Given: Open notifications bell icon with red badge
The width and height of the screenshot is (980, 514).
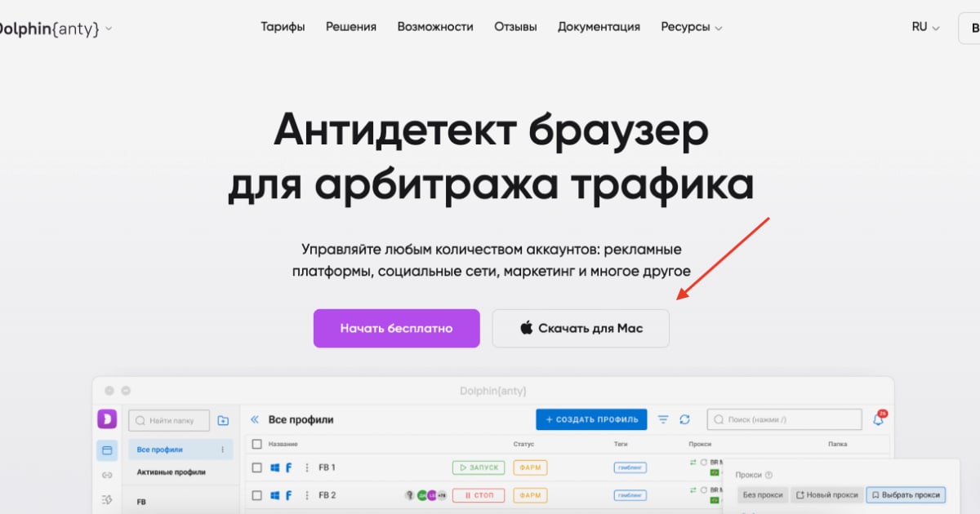Looking at the screenshot, I should [x=879, y=419].
